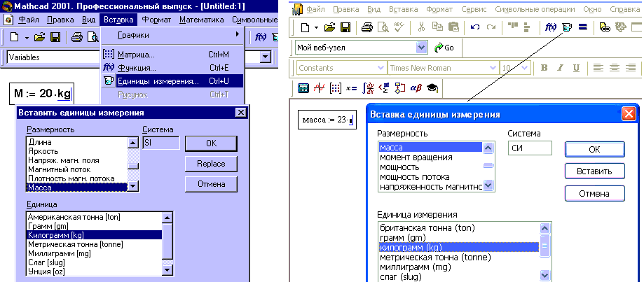
Task: Click the Insert Hyperlink chain icon
Action: (x=605, y=27)
